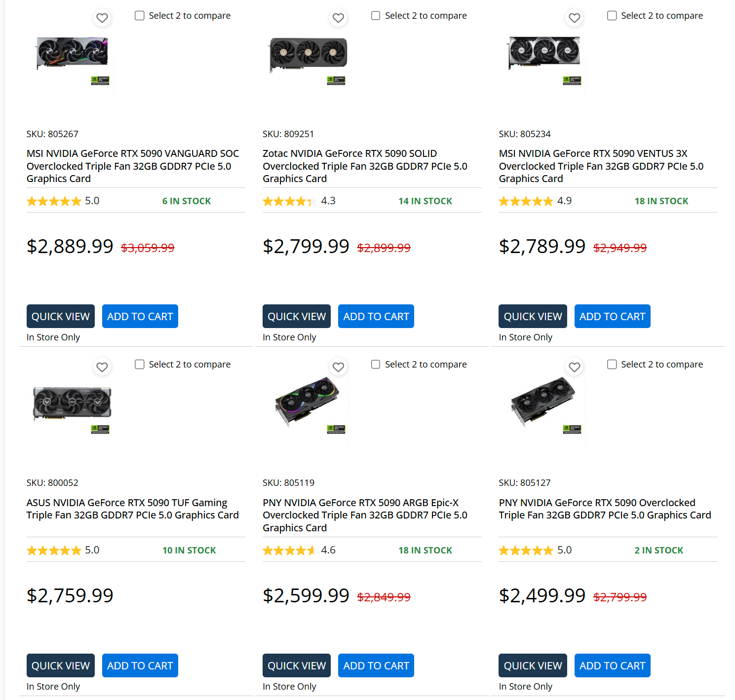Open Quick View for MSI VANGUARD SOC
Image resolution: width=735 pixels, height=700 pixels.
61,316
